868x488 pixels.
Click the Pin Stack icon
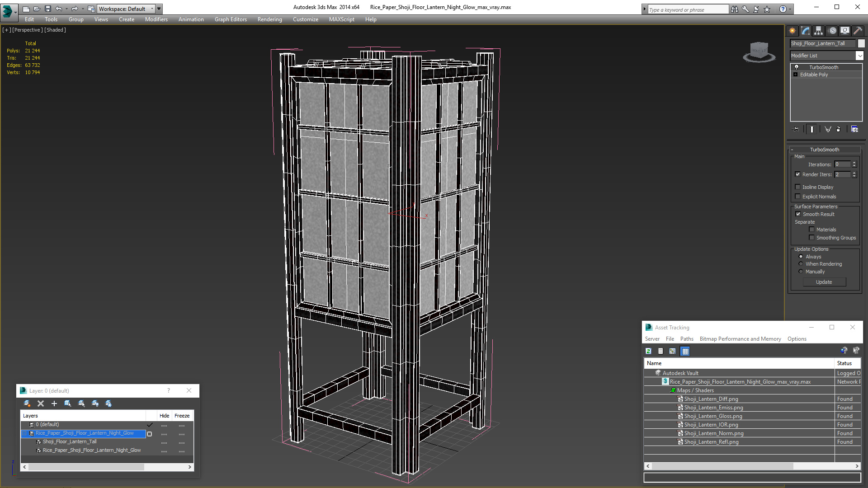(x=796, y=129)
